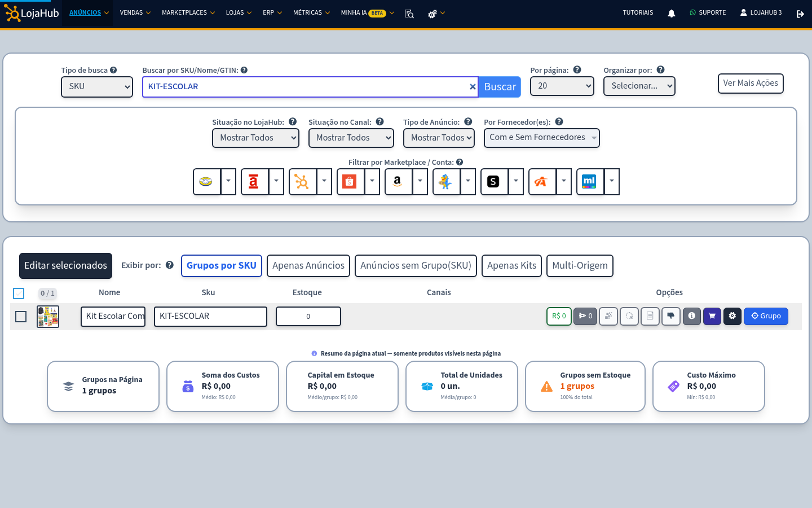
Task: Select Apenas Kits view tab
Action: pyautogui.click(x=512, y=266)
